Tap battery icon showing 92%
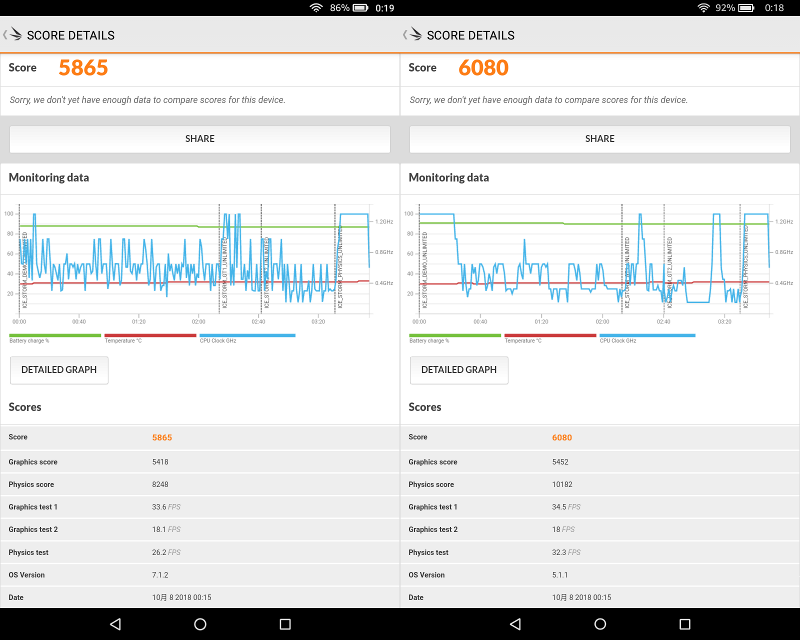The height and width of the screenshot is (640, 800). pyautogui.click(x=746, y=8)
